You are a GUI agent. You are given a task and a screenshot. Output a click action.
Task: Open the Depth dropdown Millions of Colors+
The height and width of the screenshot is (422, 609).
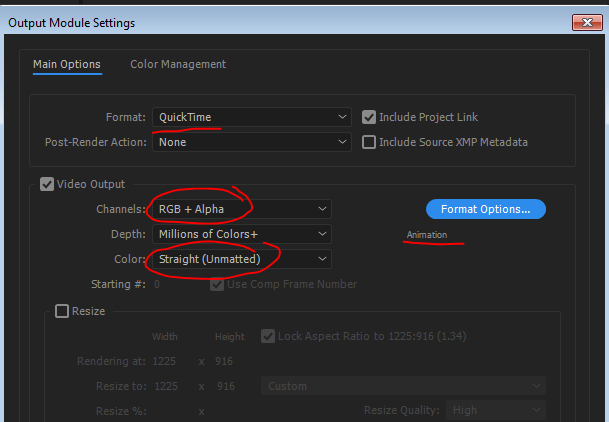pyautogui.click(x=242, y=234)
